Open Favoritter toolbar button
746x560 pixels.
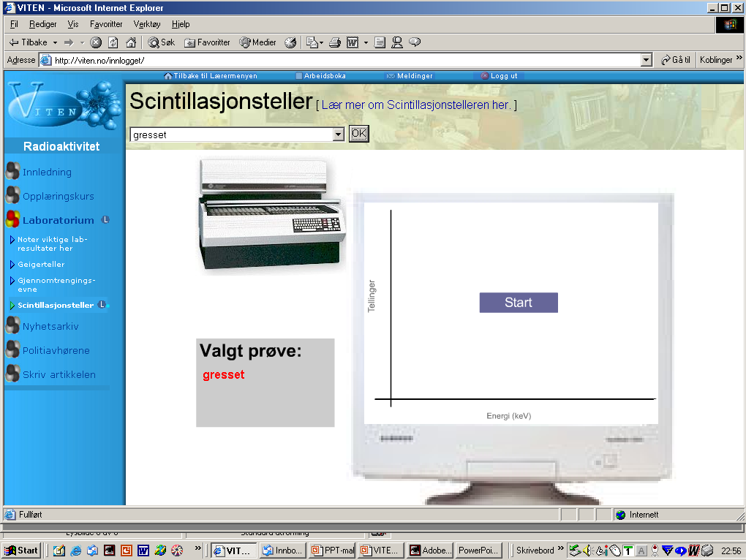point(207,42)
